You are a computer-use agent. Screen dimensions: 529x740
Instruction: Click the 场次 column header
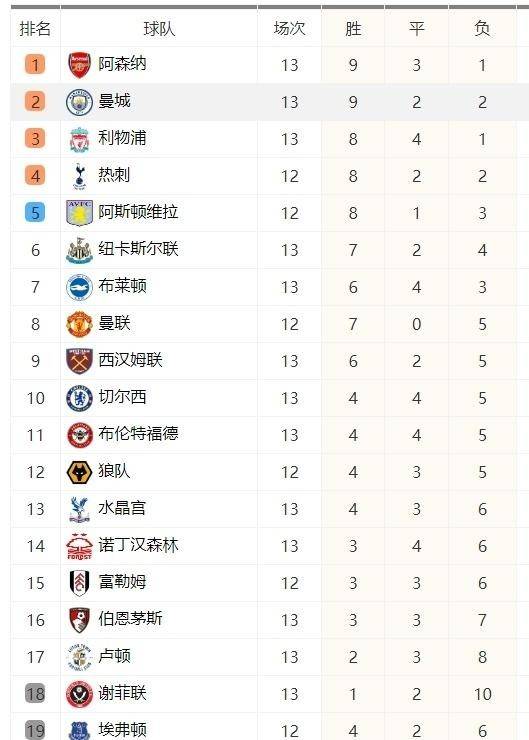(x=289, y=28)
